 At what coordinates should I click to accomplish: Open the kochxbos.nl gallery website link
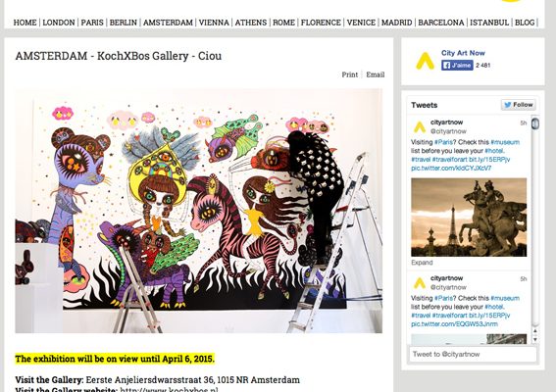pos(169,389)
